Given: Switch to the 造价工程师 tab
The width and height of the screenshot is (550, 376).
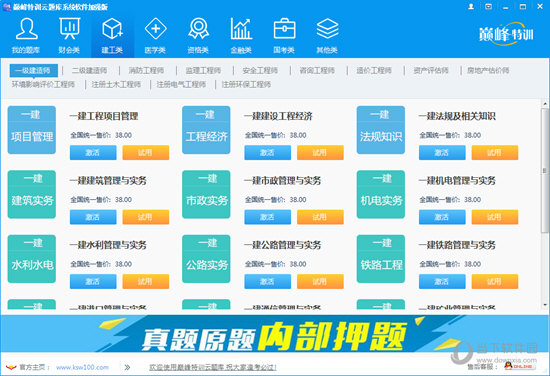Looking at the screenshot, I should pyautogui.click(x=374, y=70).
